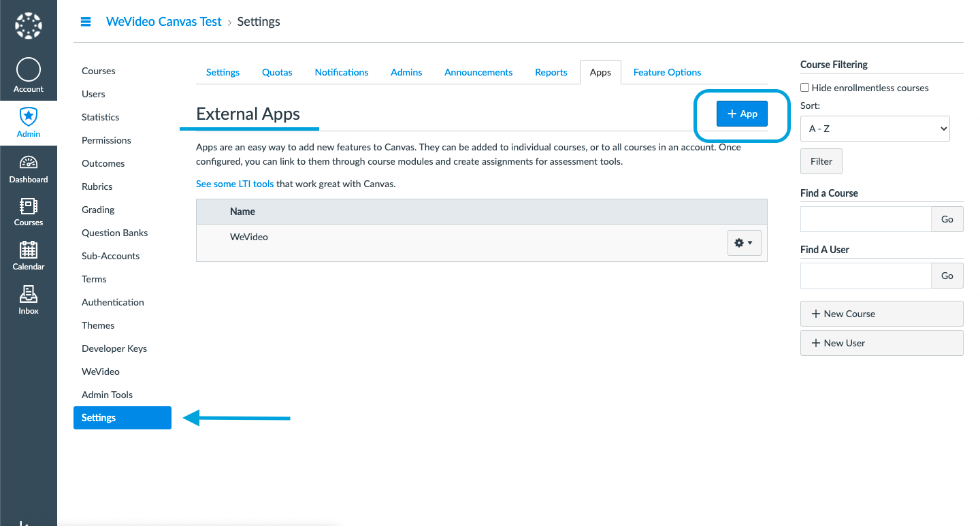The image size is (980, 526).
Task: Open Terms in the account sidebar
Action: pos(94,279)
